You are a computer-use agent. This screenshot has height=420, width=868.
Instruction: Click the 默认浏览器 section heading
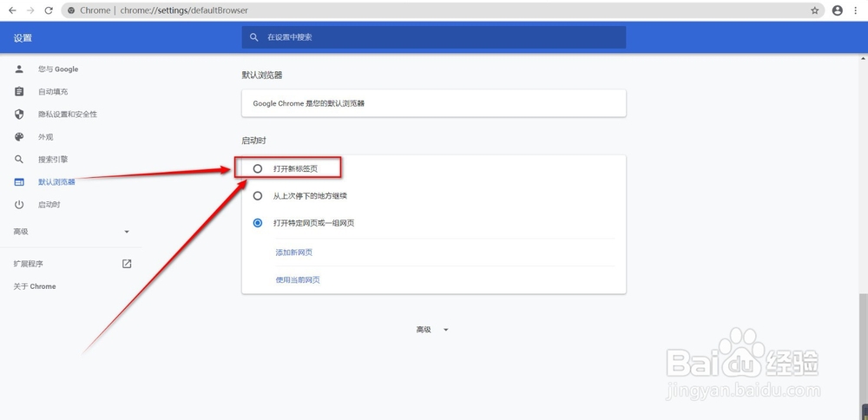click(262, 75)
